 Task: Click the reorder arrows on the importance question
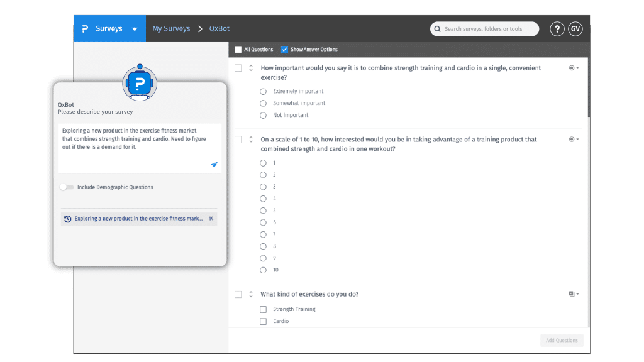point(251,68)
